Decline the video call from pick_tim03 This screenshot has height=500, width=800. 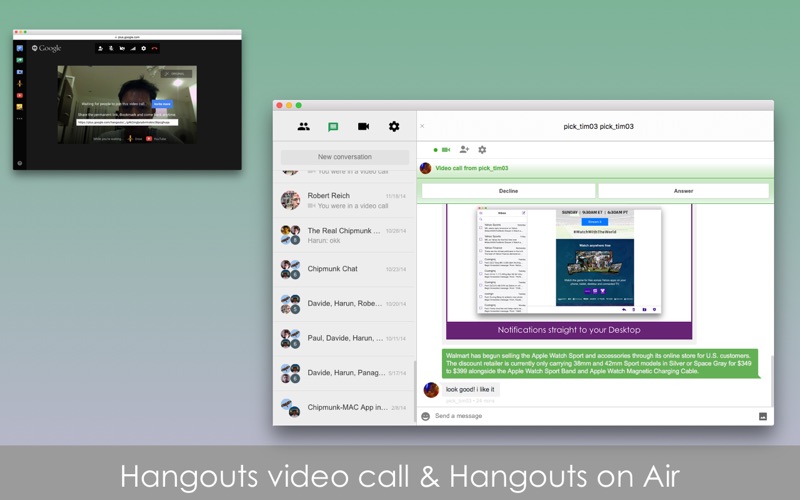[x=508, y=191]
